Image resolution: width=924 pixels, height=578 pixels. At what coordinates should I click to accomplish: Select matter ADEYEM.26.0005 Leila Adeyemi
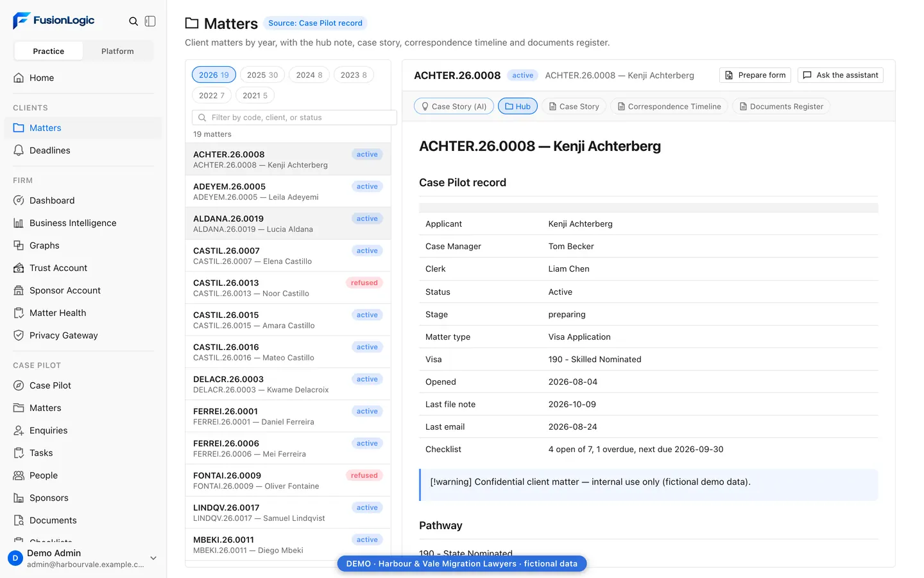click(288, 191)
